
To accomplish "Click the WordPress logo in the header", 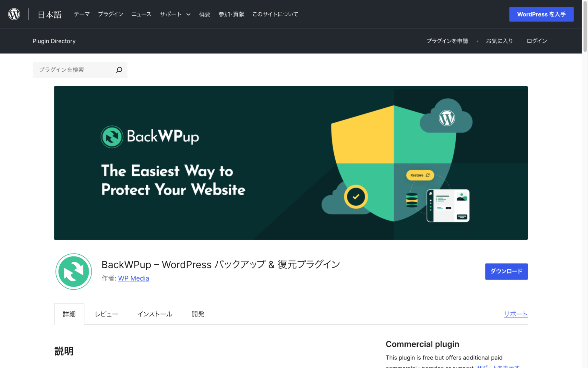I will point(14,14).
